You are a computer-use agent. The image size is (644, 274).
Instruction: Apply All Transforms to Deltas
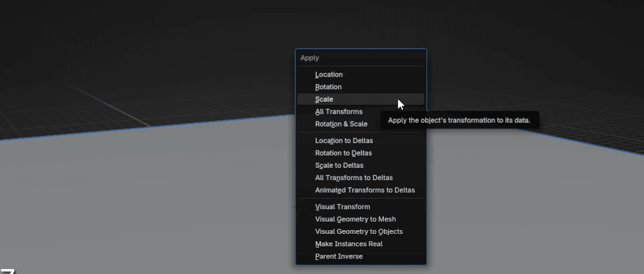coord(354,178)
